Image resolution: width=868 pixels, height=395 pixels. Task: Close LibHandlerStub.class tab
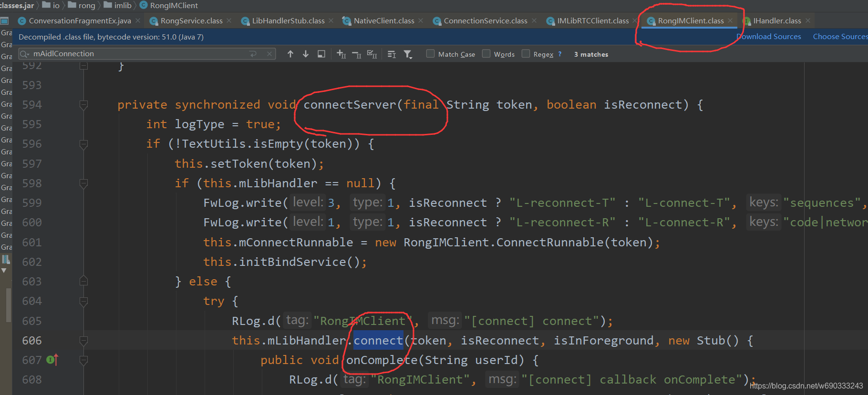point(331,20)
